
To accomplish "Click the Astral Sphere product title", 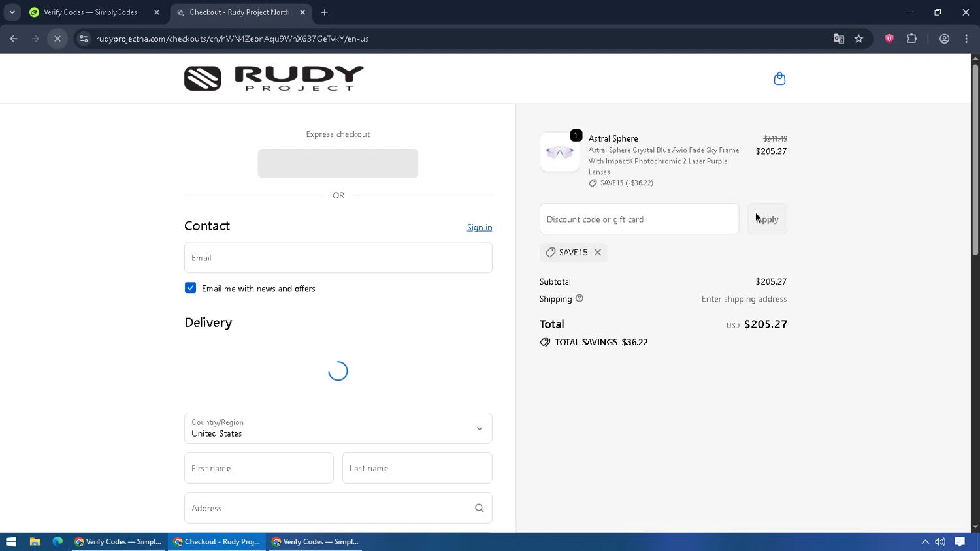I will pyautogui.click(x=613, y=138).
